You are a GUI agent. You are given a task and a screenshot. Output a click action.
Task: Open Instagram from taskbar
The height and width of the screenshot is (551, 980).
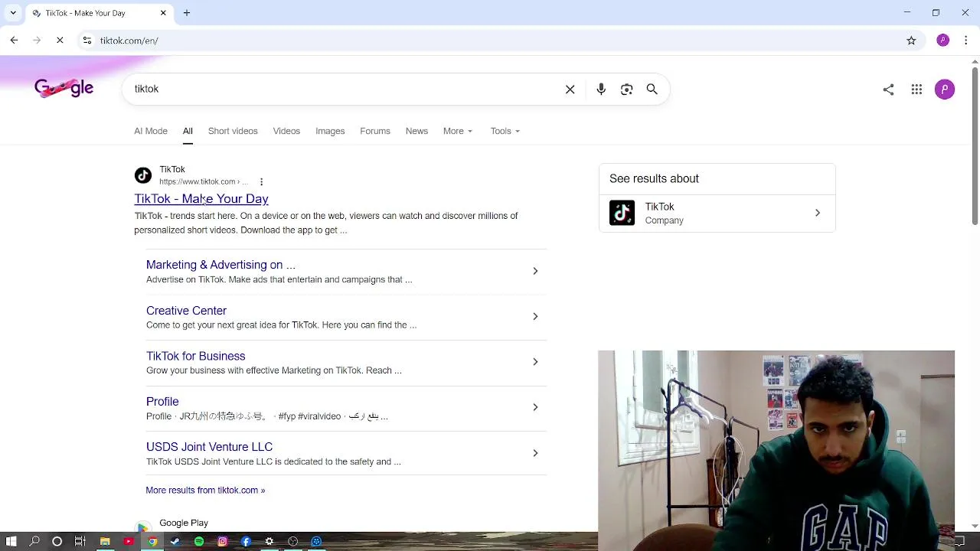click(222, 541)
